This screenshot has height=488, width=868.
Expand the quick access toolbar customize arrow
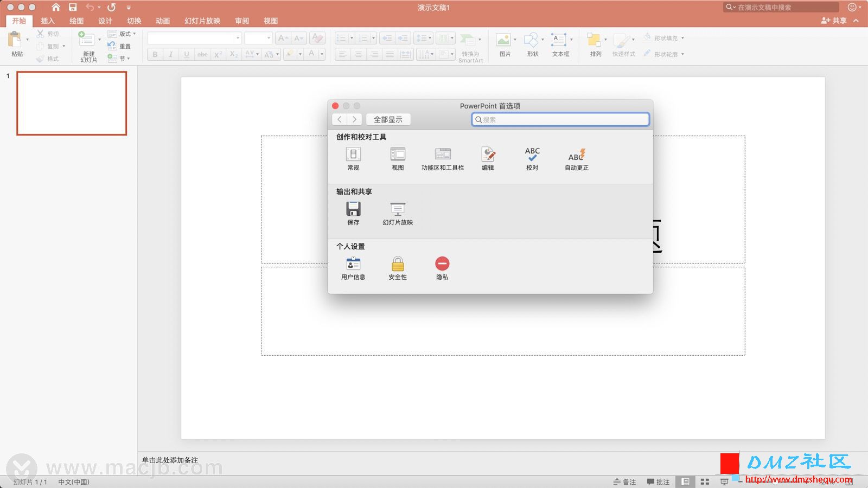tap(129, 8)
